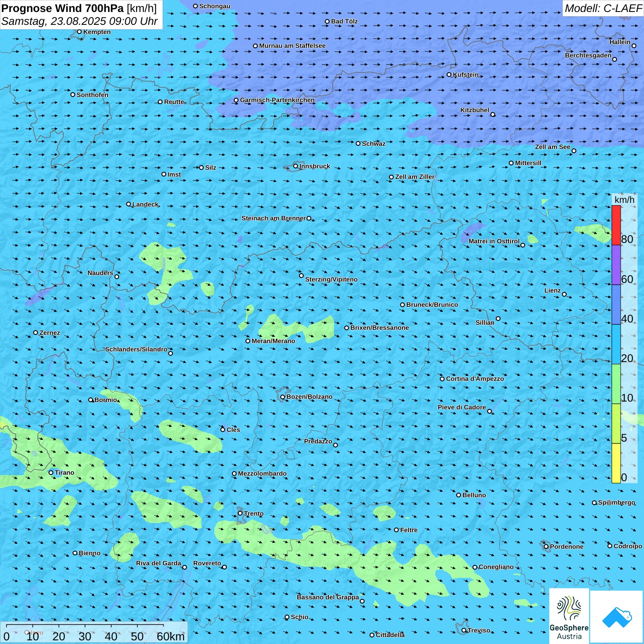This screenshot has height=644, width=644.
Task: Click the Sonthofen city label
Action: 92,95
